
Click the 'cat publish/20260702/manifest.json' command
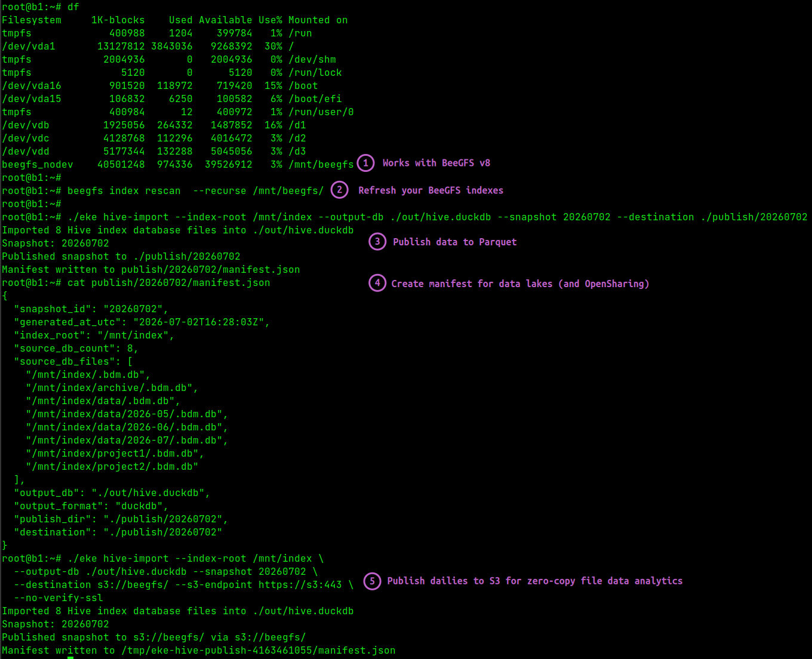click(169, 283)
